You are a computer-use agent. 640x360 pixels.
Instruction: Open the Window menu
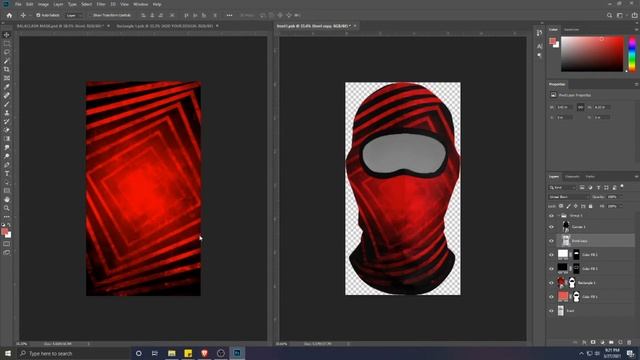point(140,4)
